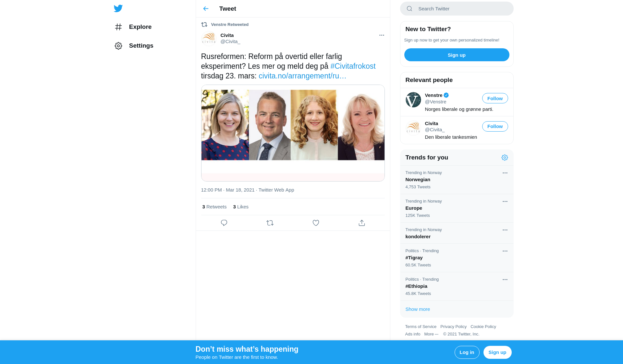Open Trends settings gear icon

click(505, 158)
